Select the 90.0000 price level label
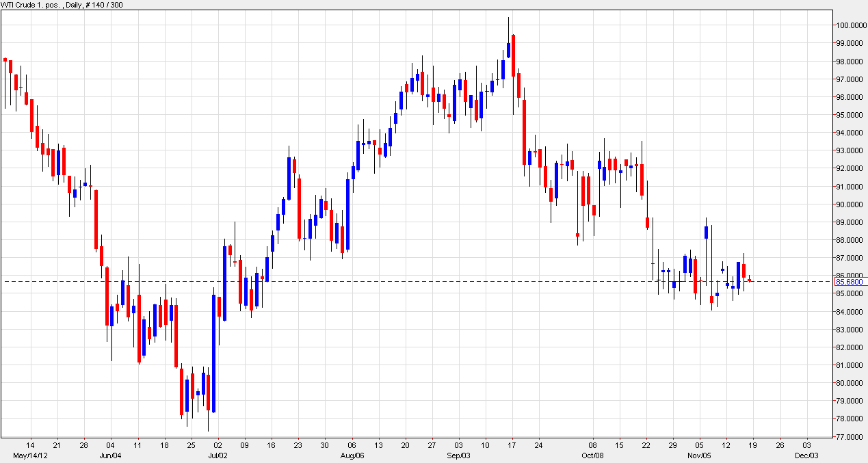Image resolution: width=868 pixels, height=463 pixels. pyautogui.click(x=849, y=204)
